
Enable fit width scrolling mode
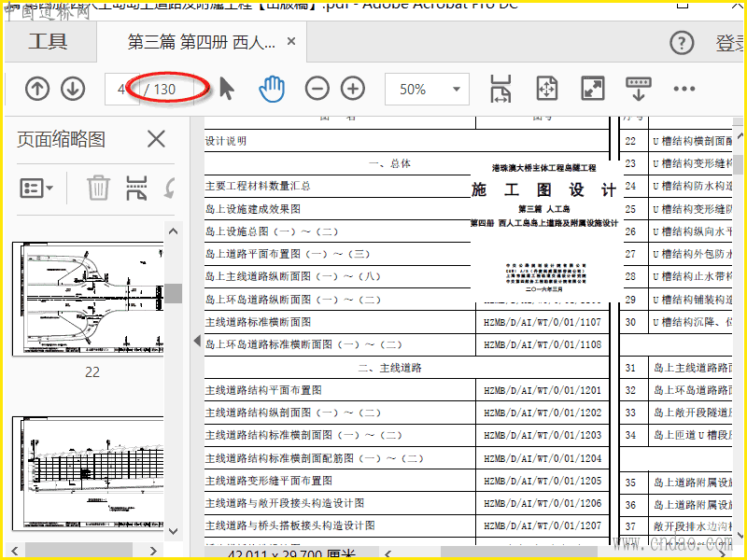click(500, 89)
